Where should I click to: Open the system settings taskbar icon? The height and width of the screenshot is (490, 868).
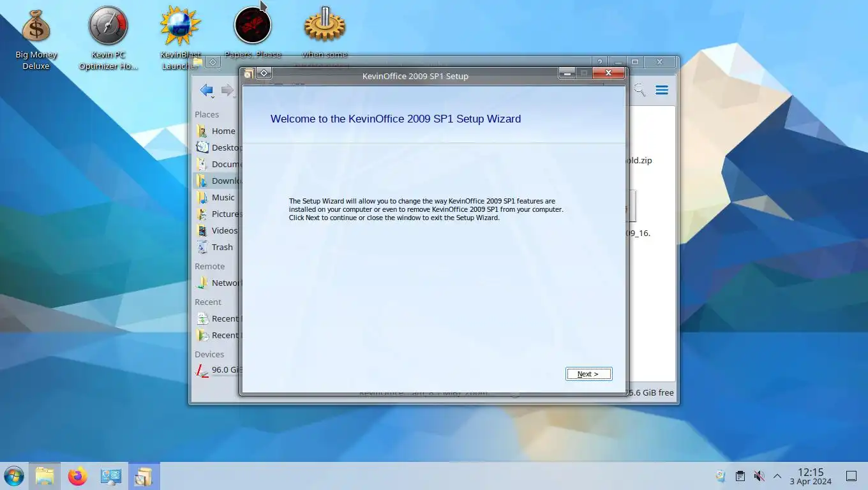[x=111, y=476]
